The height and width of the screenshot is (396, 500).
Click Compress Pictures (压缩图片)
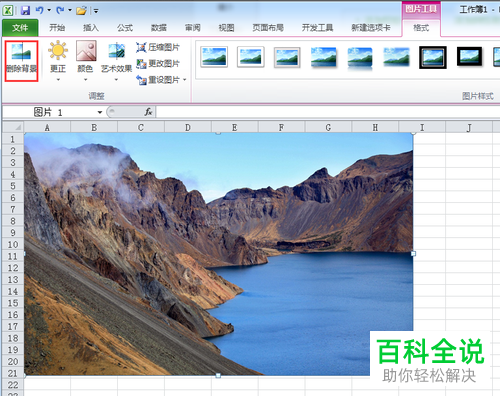click(158, 47)
